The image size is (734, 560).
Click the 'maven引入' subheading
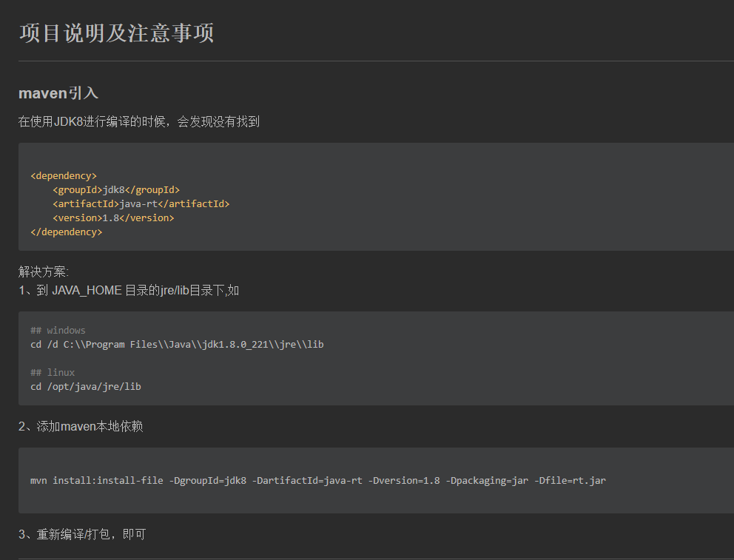point(58,93)
